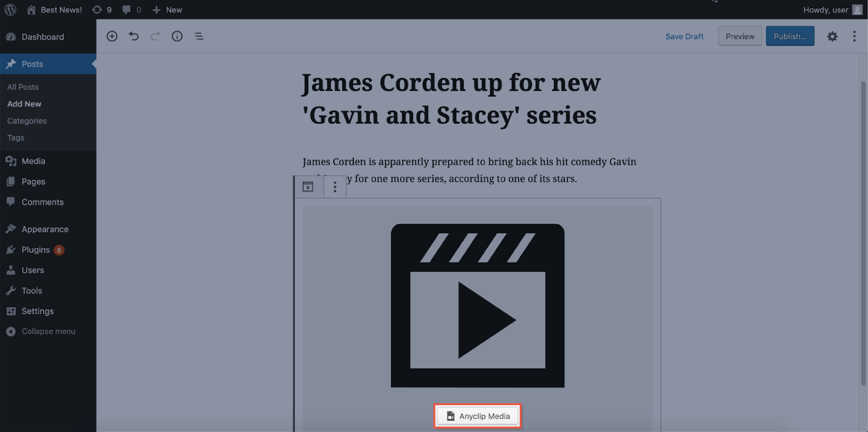Click the Anyclip Media button

[x=478, y=416]
